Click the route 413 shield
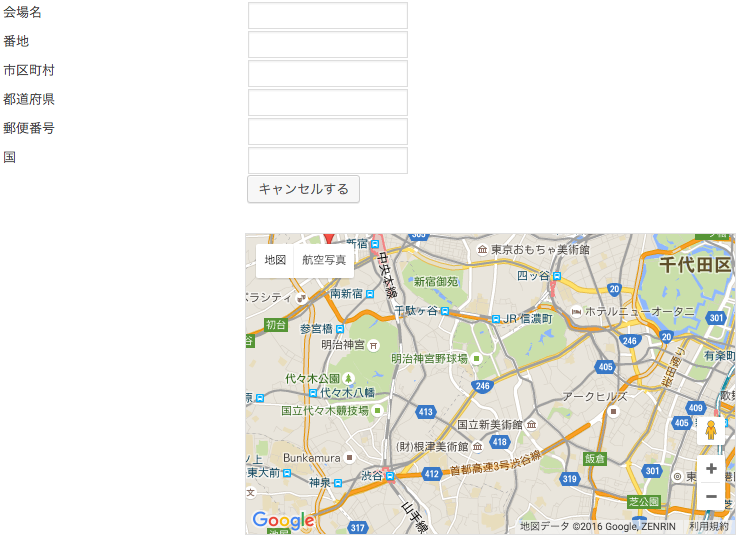 [x=426, y=412]
